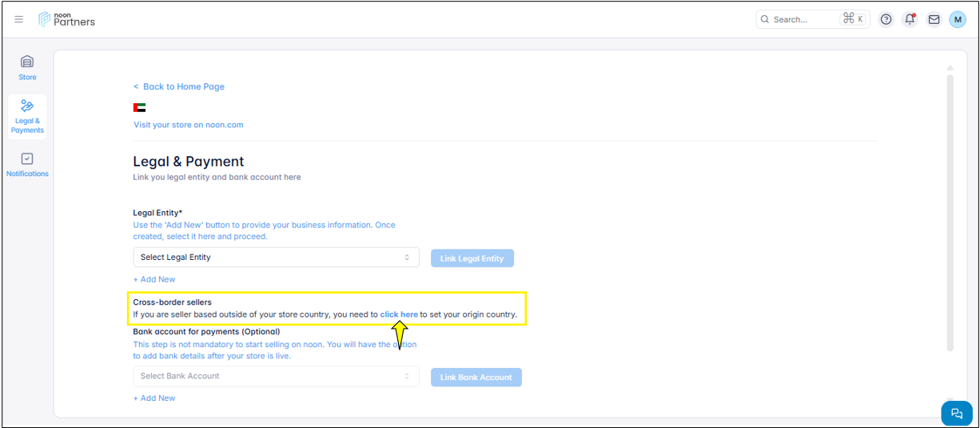Click the UAE flag icon
Viewport: 980px width, 428px height.
tap(139, 107)
